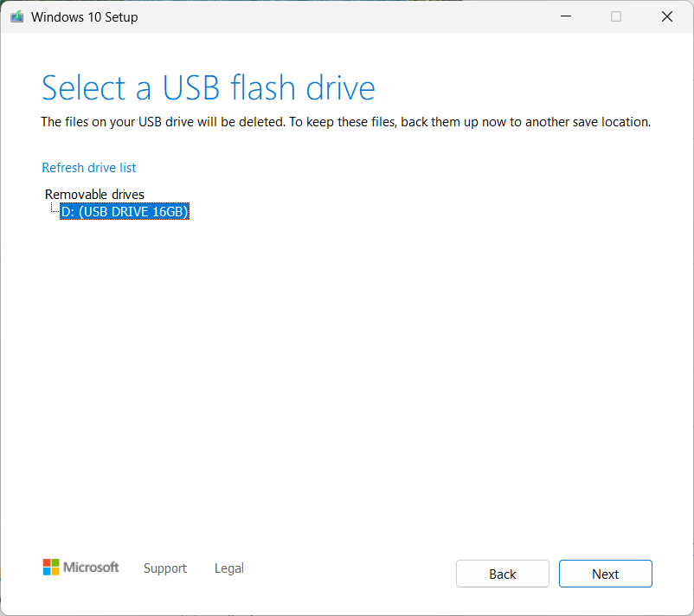Close the Windows 10 Setup window
The width and height of the screenshot is (694, 616).
click(667, 16)
